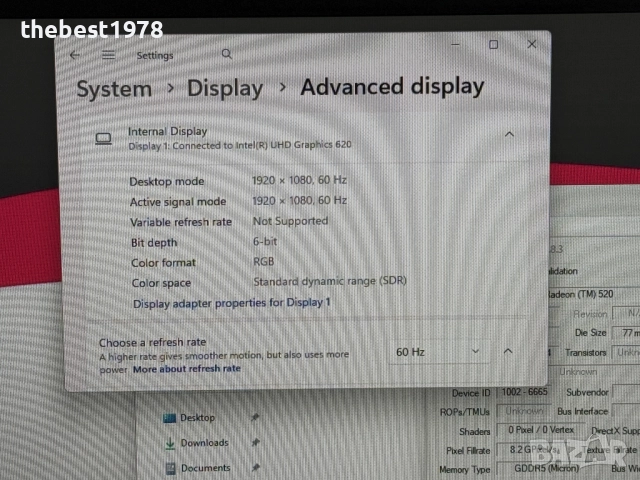Screen dimensions: 640x480
Task: Click the Advanced display page title
Action: 392,87
